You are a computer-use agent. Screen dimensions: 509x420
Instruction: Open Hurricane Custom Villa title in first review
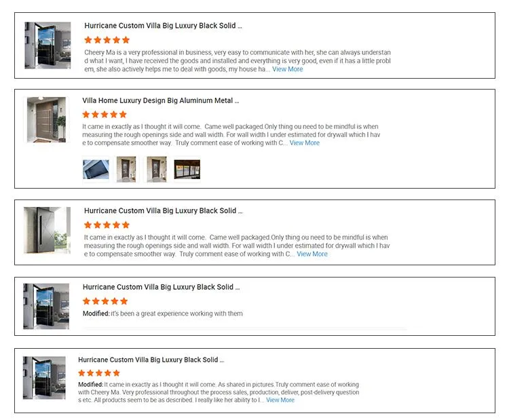point(163,26)
